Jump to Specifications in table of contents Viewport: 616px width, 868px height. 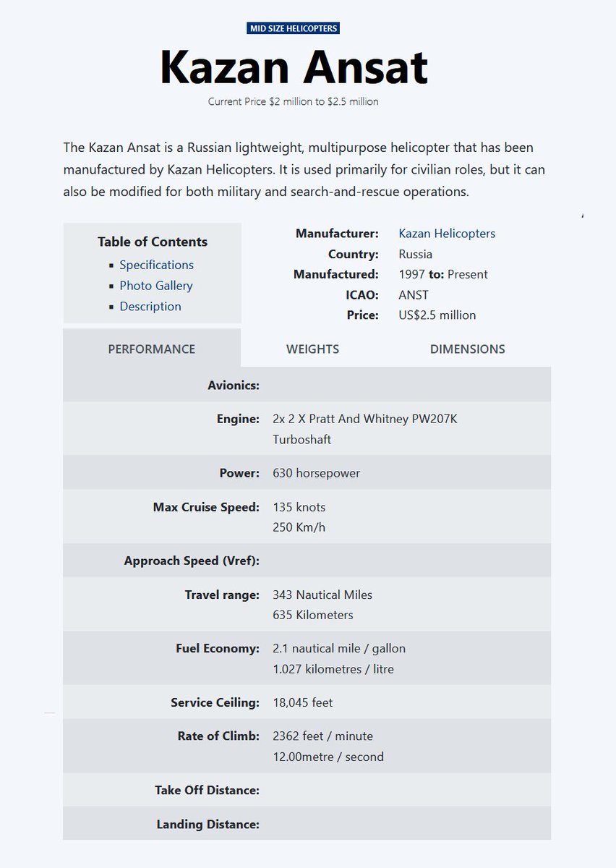click(x=157, y=265)
